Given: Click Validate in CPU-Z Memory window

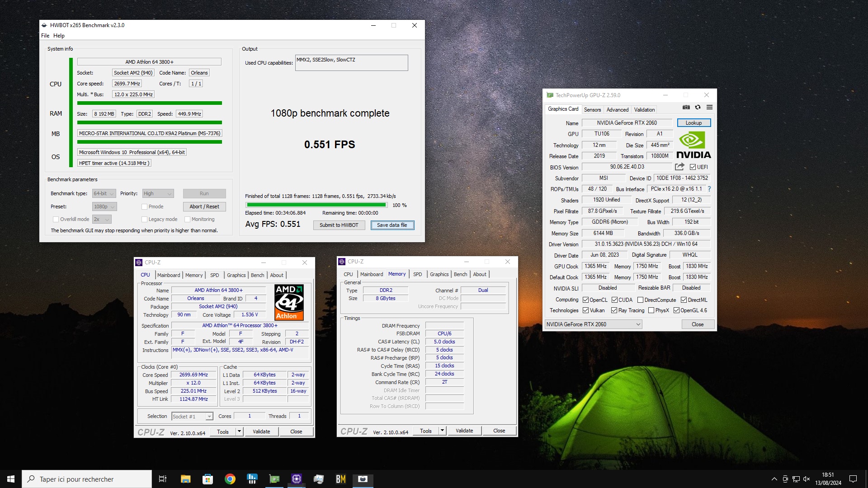Looking at the screenshot, I should click(x=464, y=431).
